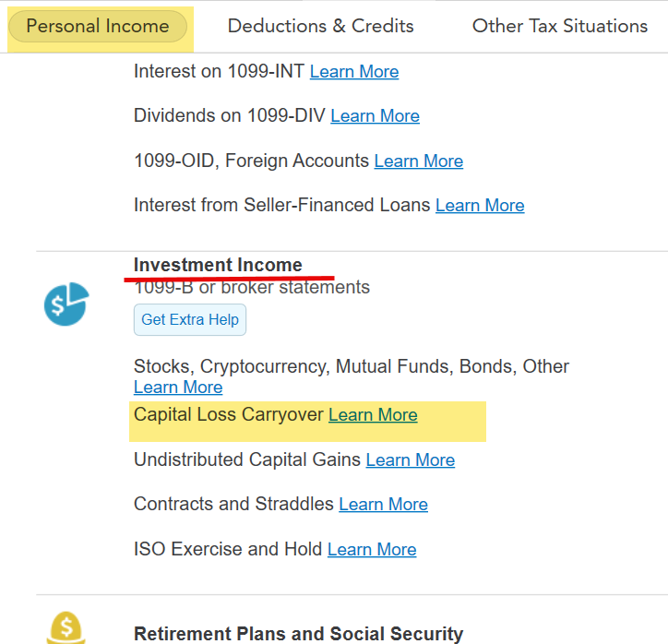Open Learn More for Interest on 1099-INT
Image resolution: width=668 pixels, height=644 pixels.
(354, 72)
